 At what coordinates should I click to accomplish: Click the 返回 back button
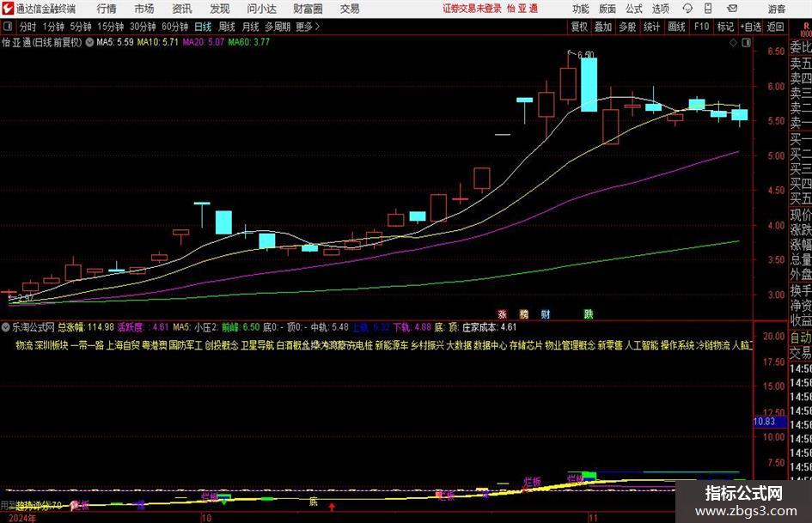pos(775,27)
